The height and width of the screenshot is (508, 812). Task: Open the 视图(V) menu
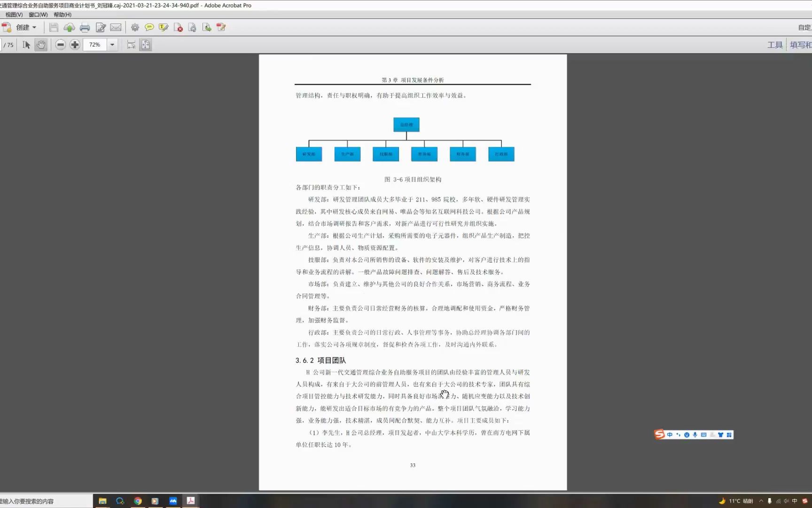click(14, 15)
